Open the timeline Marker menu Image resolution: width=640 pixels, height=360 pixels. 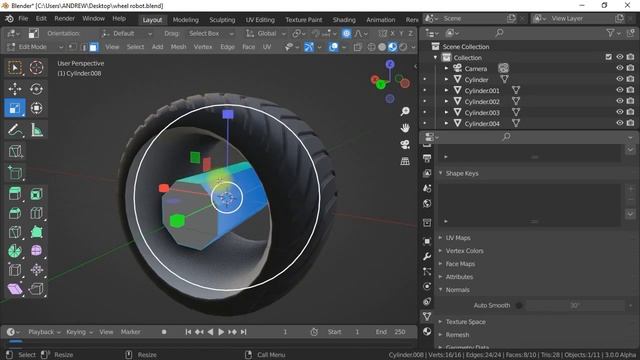(131, 332)
